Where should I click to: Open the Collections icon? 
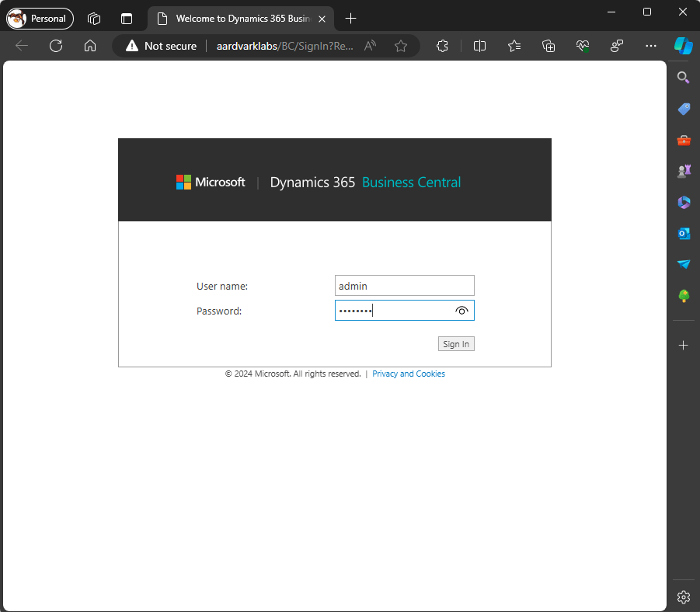point(549,46)
